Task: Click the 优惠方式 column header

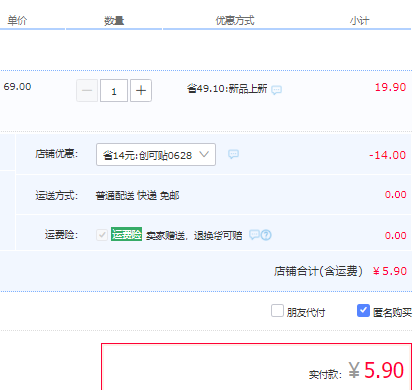Action: point(235,21)
